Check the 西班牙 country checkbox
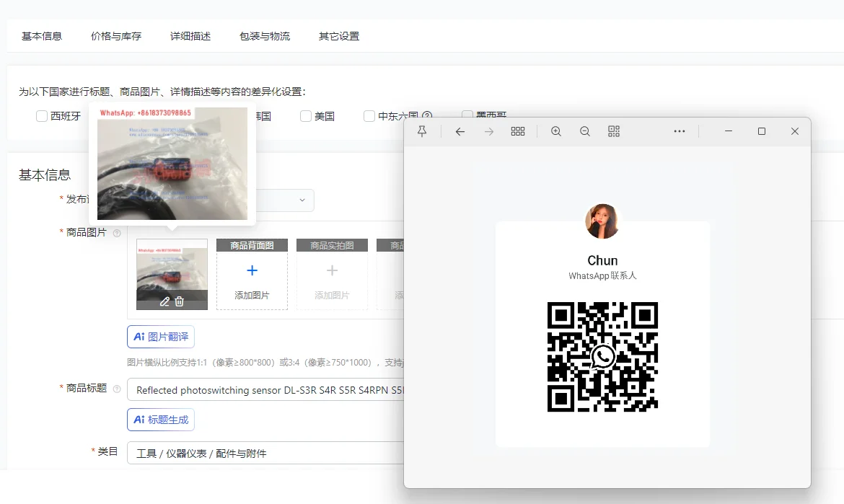This screenshot has height=504, width=844. pyautogui.click(x=42, y=116)
